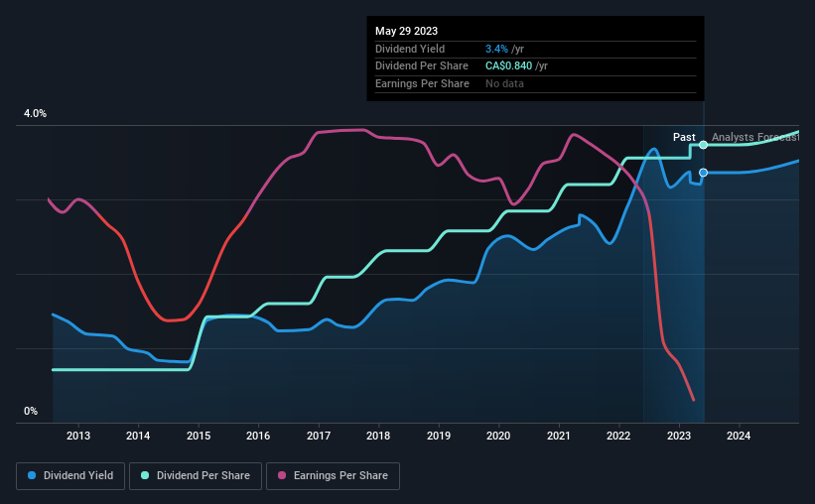Click the pink Earnings Per Share legend dot
The width and height of the screenshot is (815, 504).
282,475
